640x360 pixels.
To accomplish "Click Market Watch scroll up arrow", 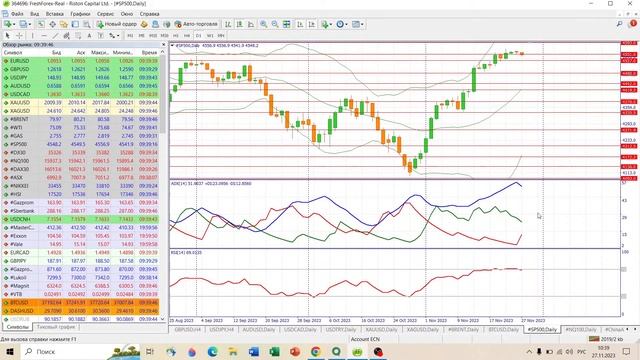I will pyautogui.click(x=163, y=52).
